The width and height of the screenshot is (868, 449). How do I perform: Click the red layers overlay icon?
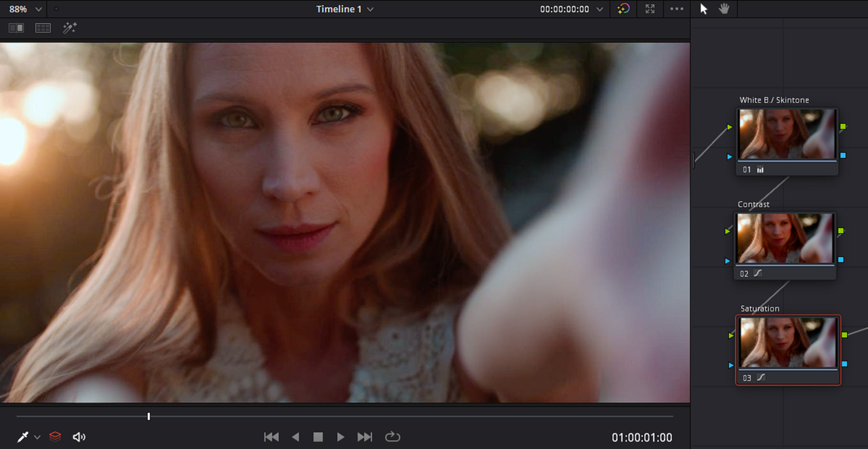(x=56, y=437)
